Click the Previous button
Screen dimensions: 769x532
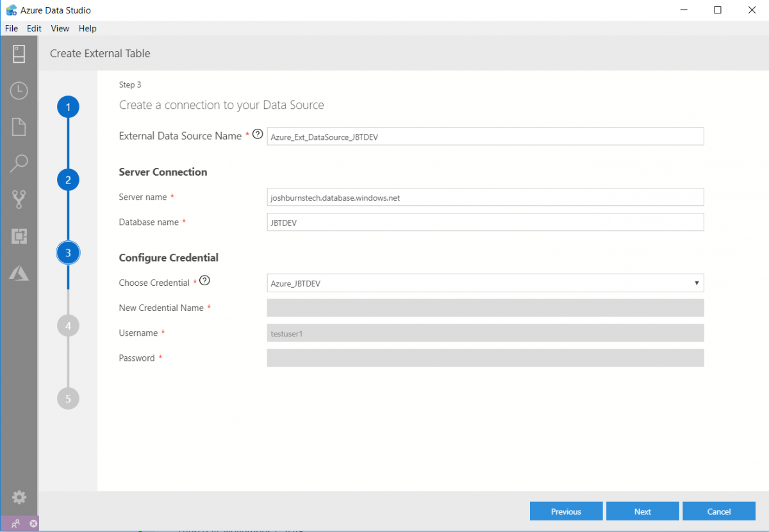point(566,511)
